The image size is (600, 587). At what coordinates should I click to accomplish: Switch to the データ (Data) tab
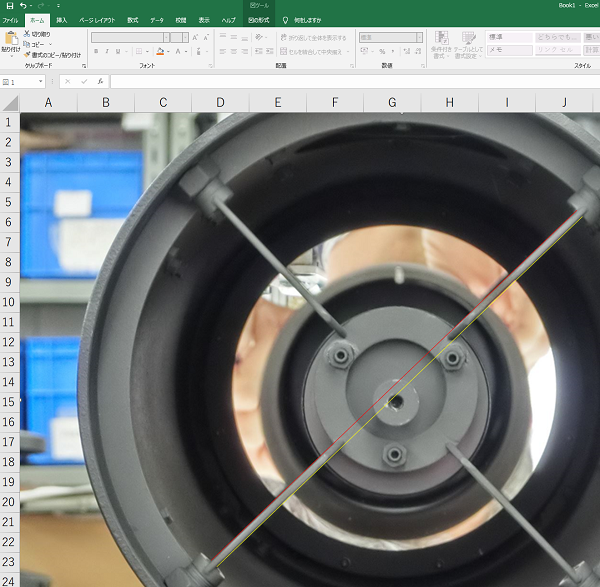(x=157, y=20)
